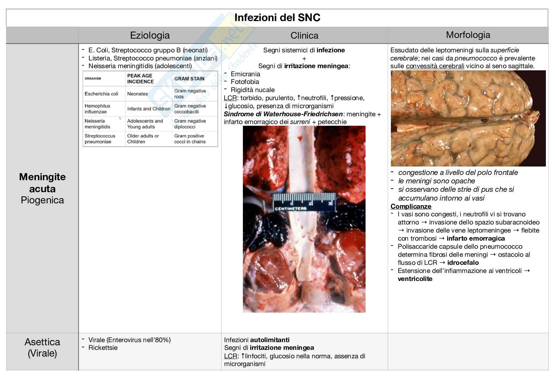Click the underlined 'convessità cerebrali' text

click(435, 66)
